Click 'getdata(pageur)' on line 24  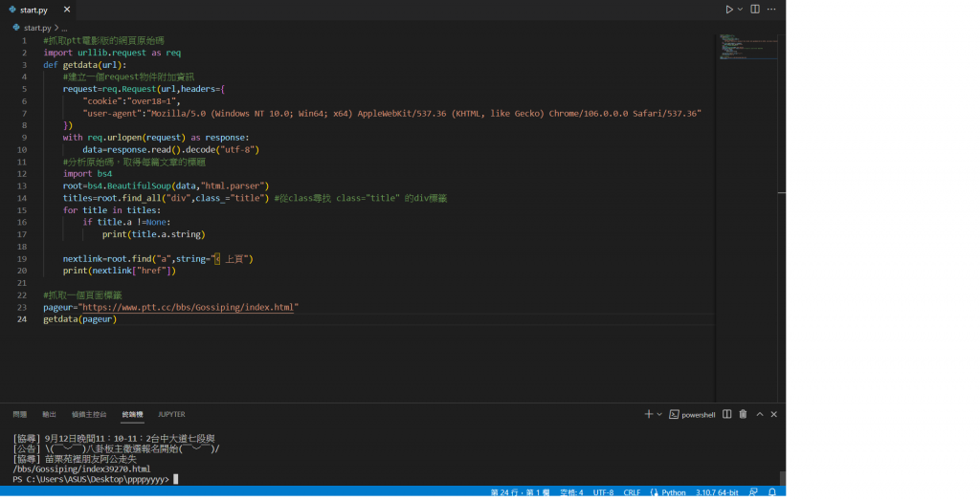[x=80, y=319]
